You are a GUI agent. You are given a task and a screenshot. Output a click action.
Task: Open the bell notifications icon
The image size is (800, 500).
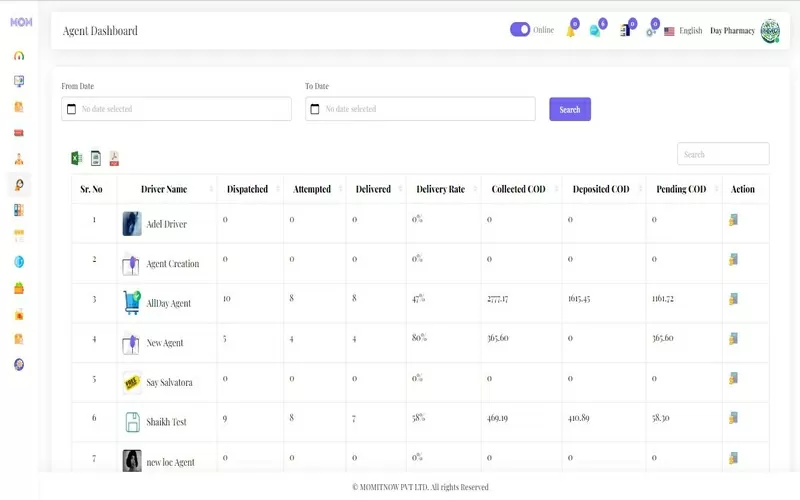click(571, 30)
